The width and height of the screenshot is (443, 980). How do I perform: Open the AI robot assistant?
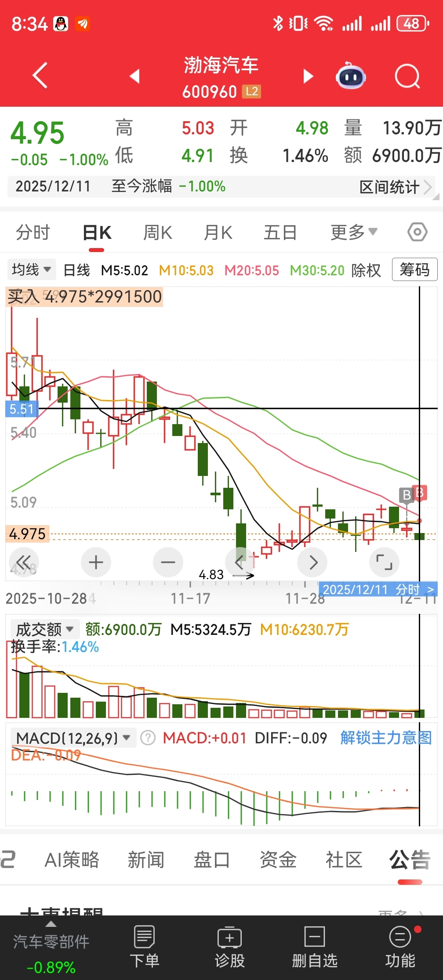(x=351, y=76)
